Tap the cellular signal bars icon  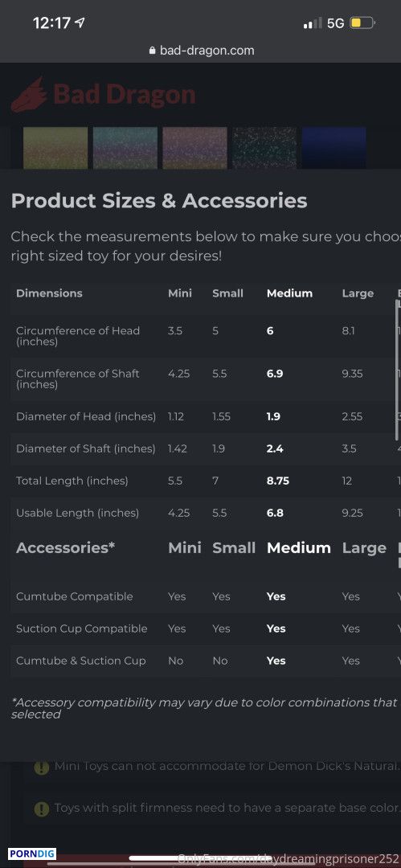click(313, 23)
